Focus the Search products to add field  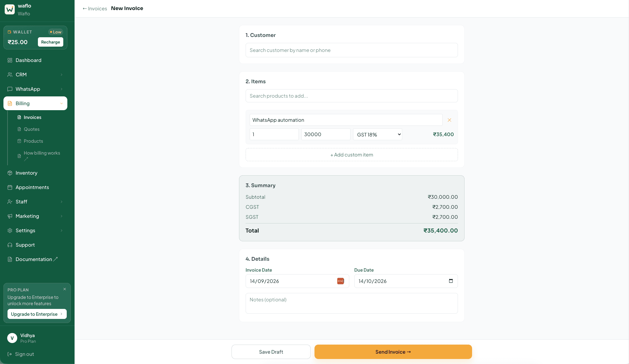tap(351, 96)
